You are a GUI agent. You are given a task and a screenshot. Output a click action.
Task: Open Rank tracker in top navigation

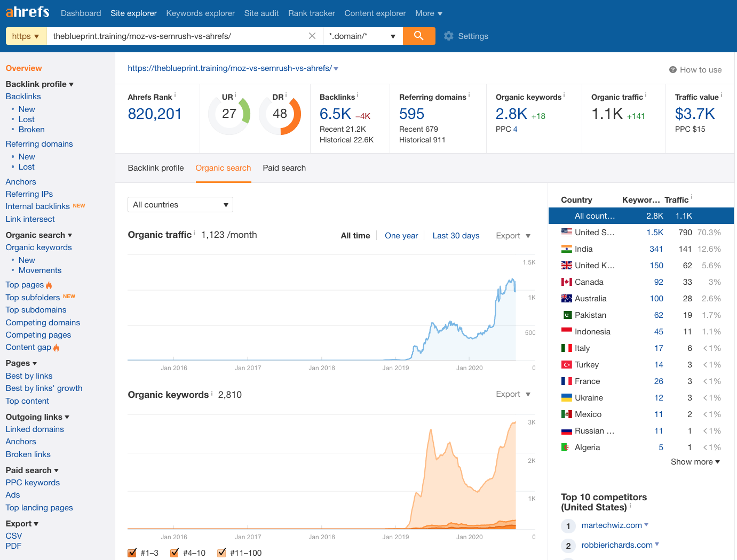(x=312, y=13)
